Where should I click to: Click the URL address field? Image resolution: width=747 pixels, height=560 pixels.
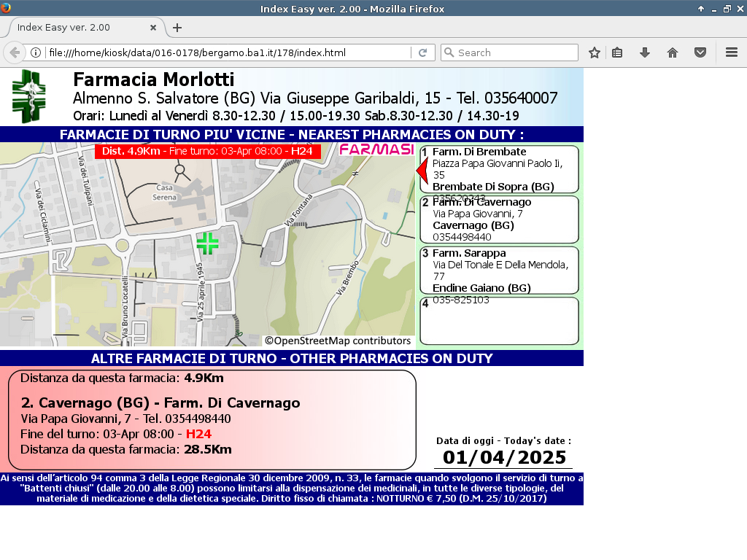(x=226, y=52)
